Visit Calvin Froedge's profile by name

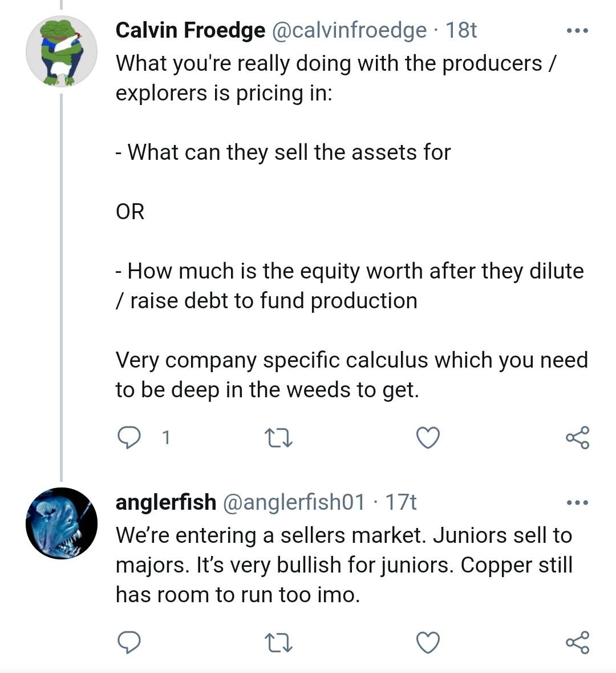tap(190, 30)
